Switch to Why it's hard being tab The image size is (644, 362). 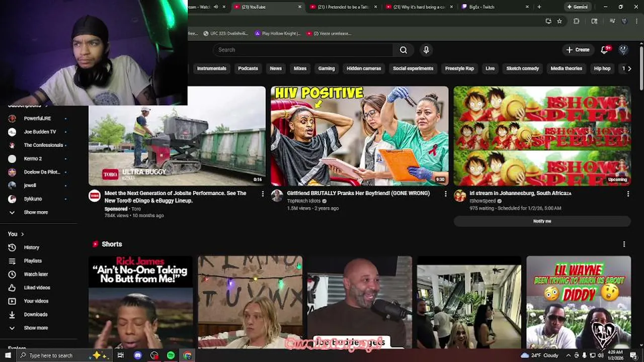click(418, 7)
